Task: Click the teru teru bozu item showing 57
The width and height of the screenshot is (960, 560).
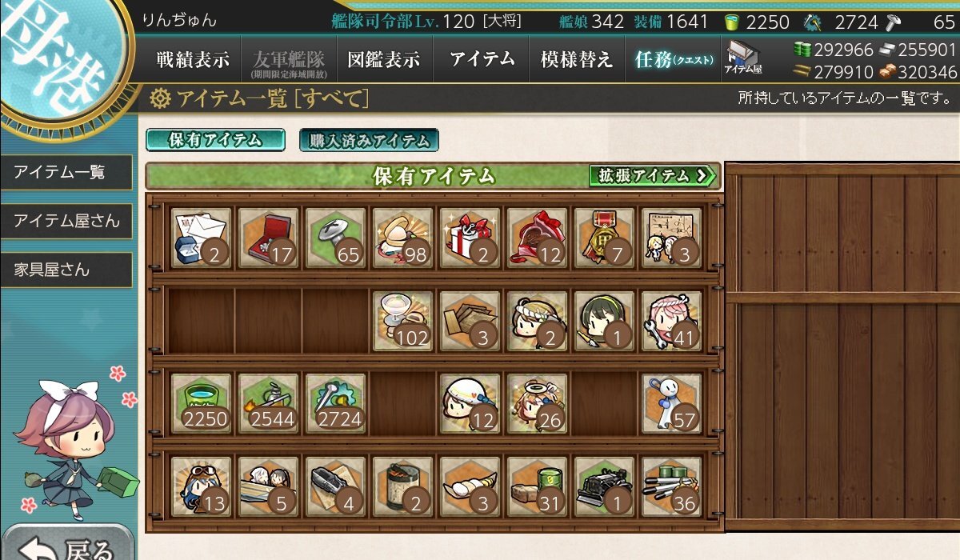Action: tap(672, 403)
